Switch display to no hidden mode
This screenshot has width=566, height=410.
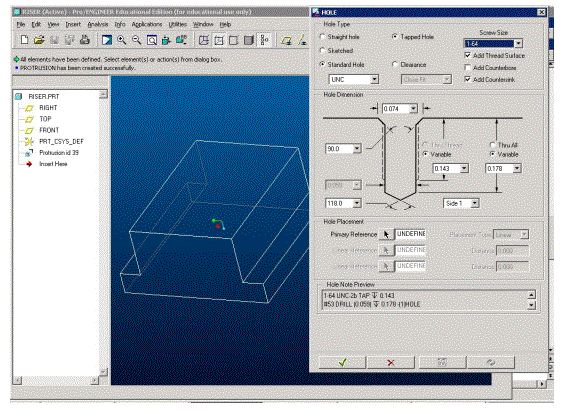234,40
